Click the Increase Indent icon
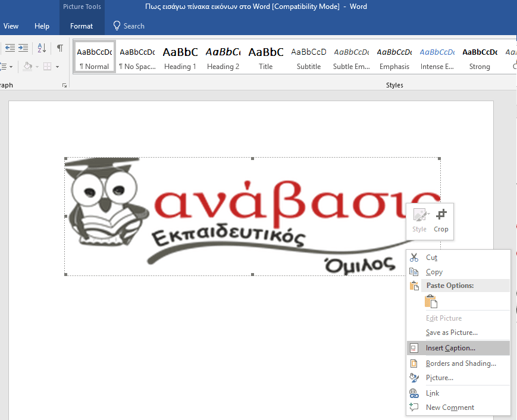The width and height of the screenshot is (517, 420). coord(23,48)
